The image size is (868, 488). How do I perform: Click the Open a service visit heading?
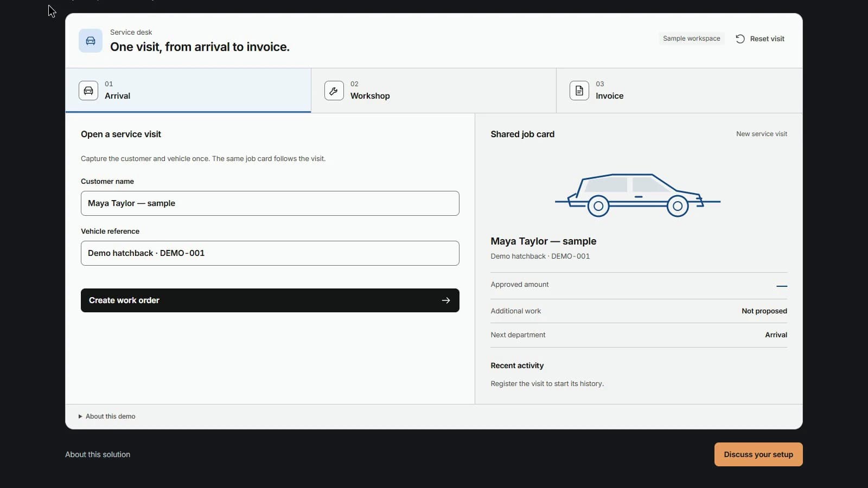tap(121, 134)
